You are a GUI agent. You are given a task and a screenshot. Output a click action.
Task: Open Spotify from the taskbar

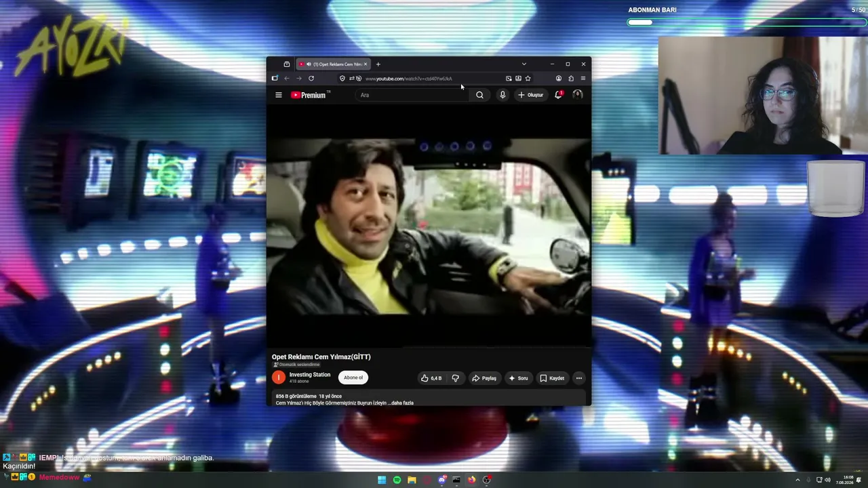[x=397, y=480]
